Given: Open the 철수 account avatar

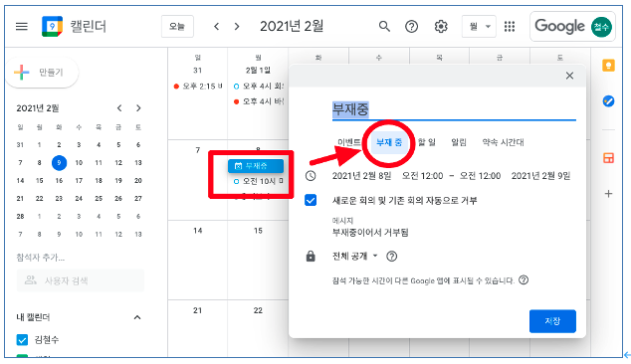Looking at the screenshot, I should (x=601, y=27).
